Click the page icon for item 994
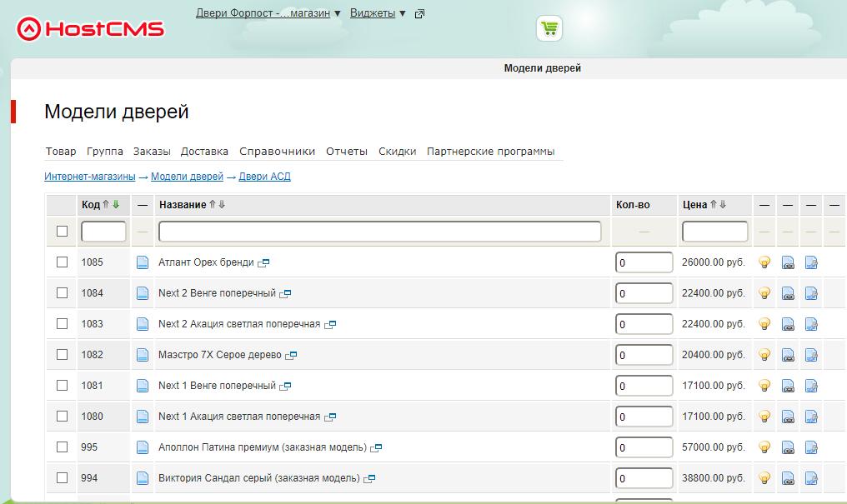Image resolution: width=847 pixels, height=504 pixels. [142, 478]
